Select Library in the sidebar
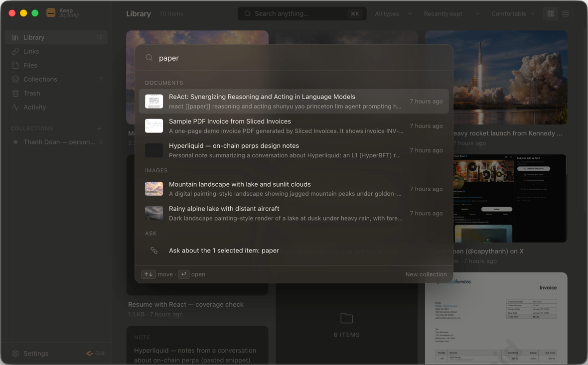 point(56,37)
